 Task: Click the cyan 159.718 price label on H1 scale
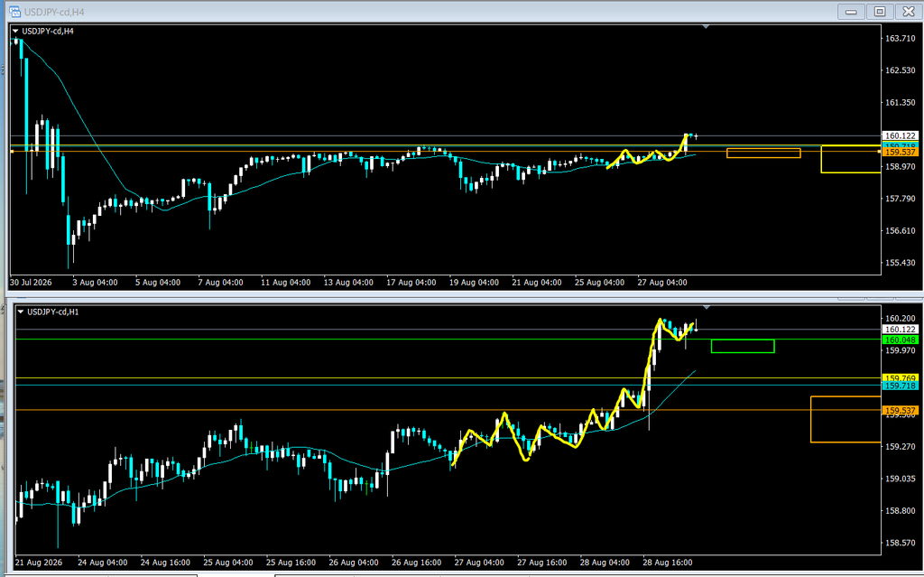pyautogui.click(x=900, y=386)
